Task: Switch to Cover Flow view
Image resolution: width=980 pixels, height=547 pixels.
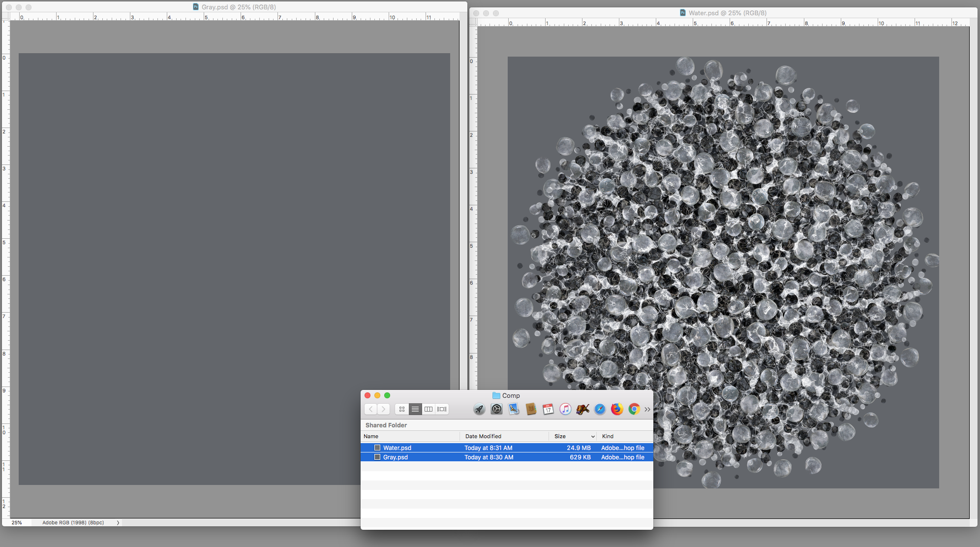Action: coord(441,409)
